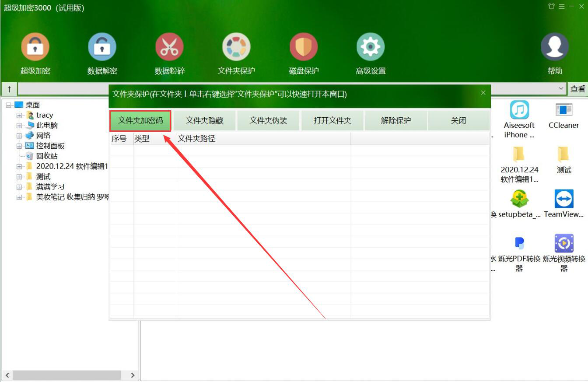Select 2020.12.24 软件编辑1 in the folder tree
The width and height of the screenshot is (588, 382).
click(72, 166)
